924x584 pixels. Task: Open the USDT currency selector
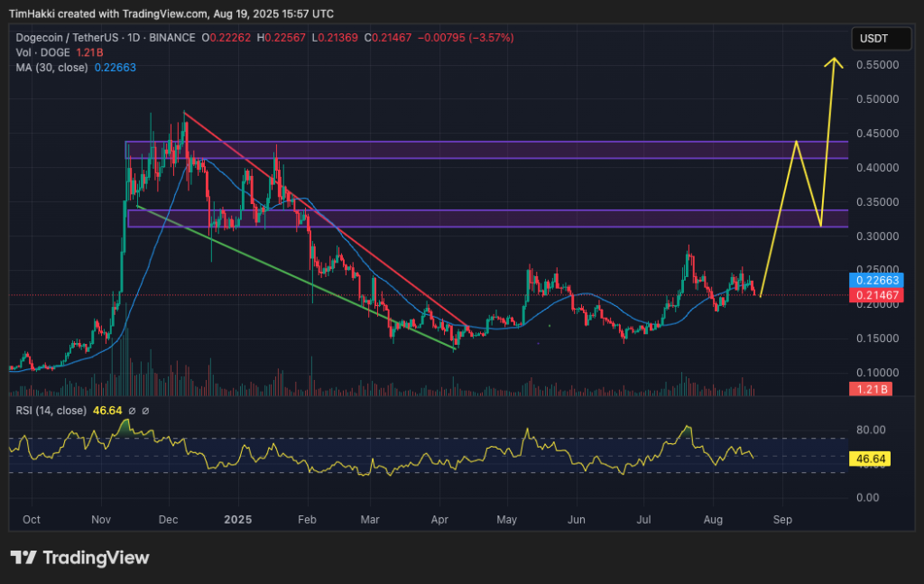(x=873, y=39)
